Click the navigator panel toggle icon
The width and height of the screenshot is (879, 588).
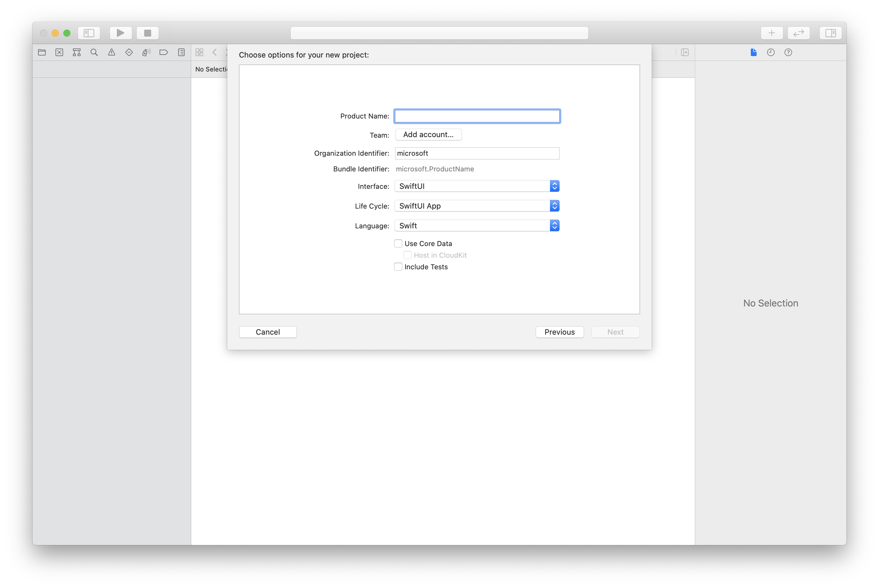click(x=89, y=33)
